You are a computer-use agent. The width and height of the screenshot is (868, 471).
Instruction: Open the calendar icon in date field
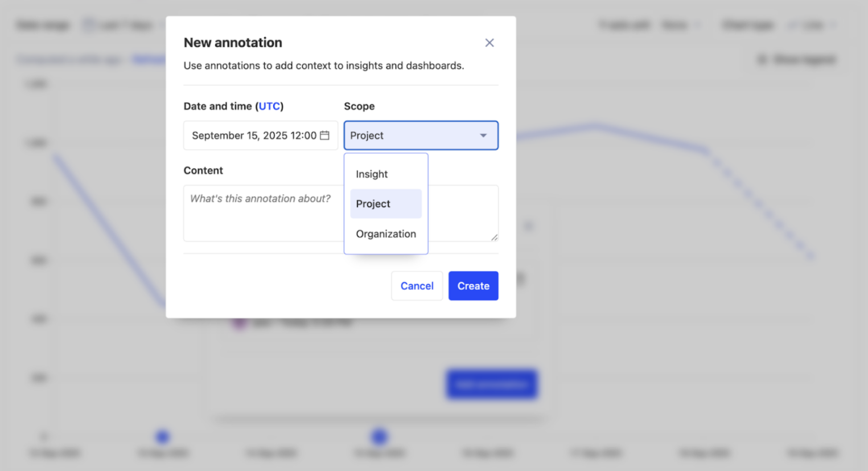(324, 136)
